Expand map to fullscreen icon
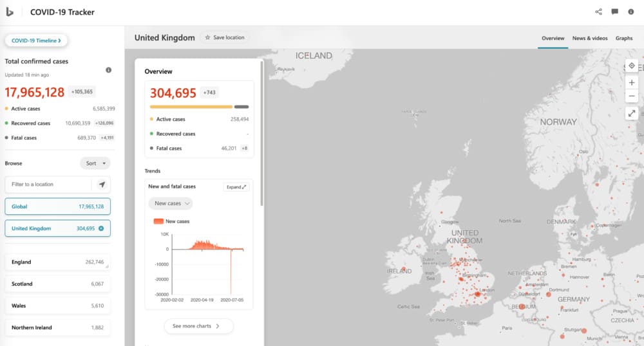The width and height of the screenshot is (644, 346). coord(632,113)
